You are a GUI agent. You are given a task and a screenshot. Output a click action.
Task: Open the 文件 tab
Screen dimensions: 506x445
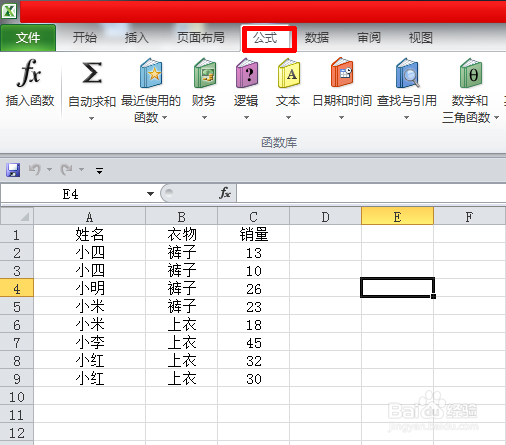[28, 38]
